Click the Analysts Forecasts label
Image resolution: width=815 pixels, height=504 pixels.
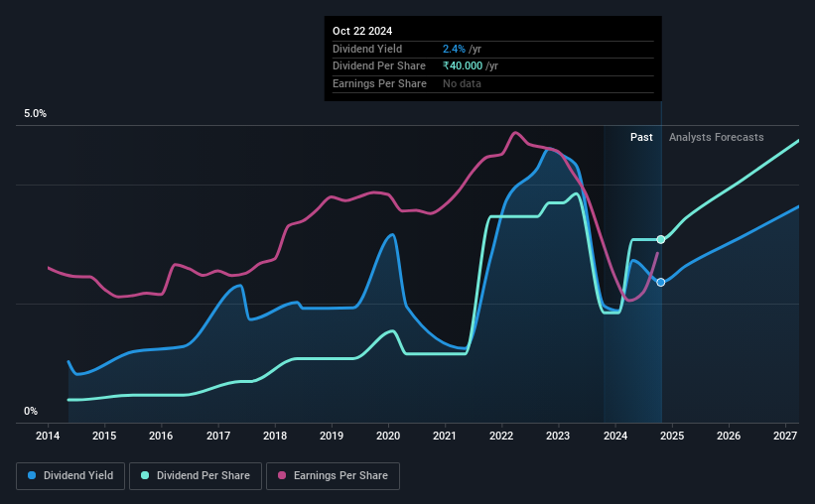click(x=717, y=137)
